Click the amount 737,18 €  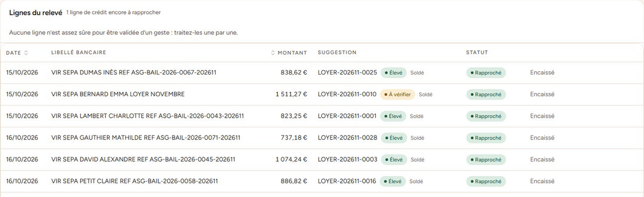tap(294, 138)
